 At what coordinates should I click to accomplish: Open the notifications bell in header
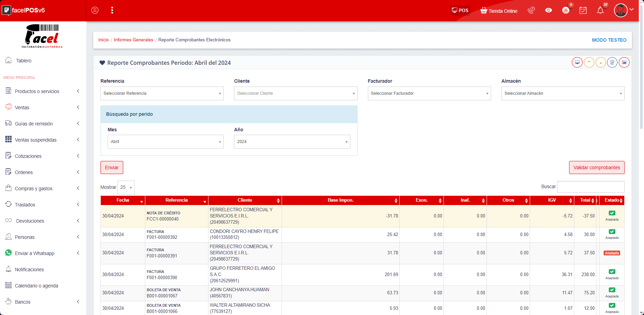(600, 10)
